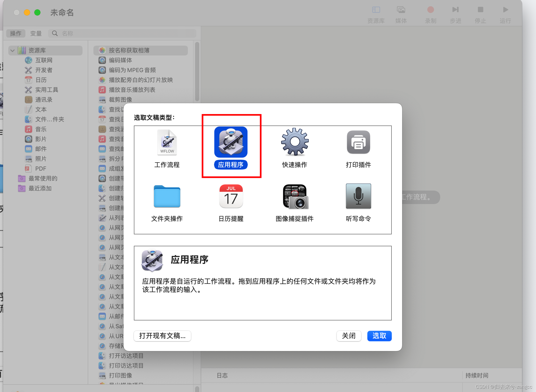536x392 pixels.
Task: Click the 日志 column header
Action: tap(222, 375)
